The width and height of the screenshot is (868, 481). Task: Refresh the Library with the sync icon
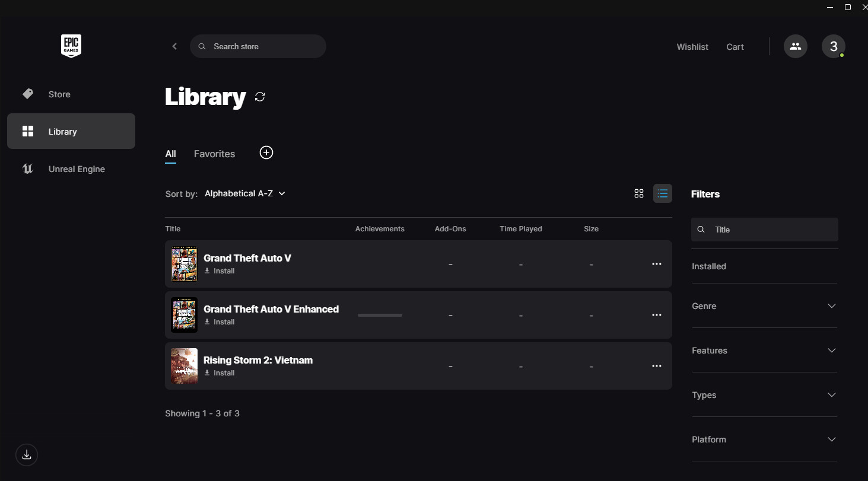point(260,97)
